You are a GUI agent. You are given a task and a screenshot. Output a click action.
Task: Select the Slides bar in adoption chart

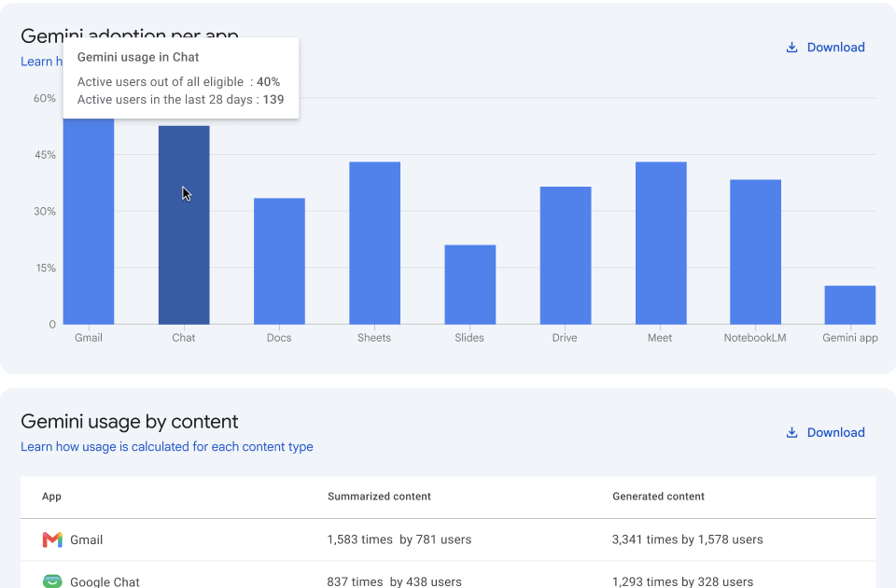click(x=470, y=285)
